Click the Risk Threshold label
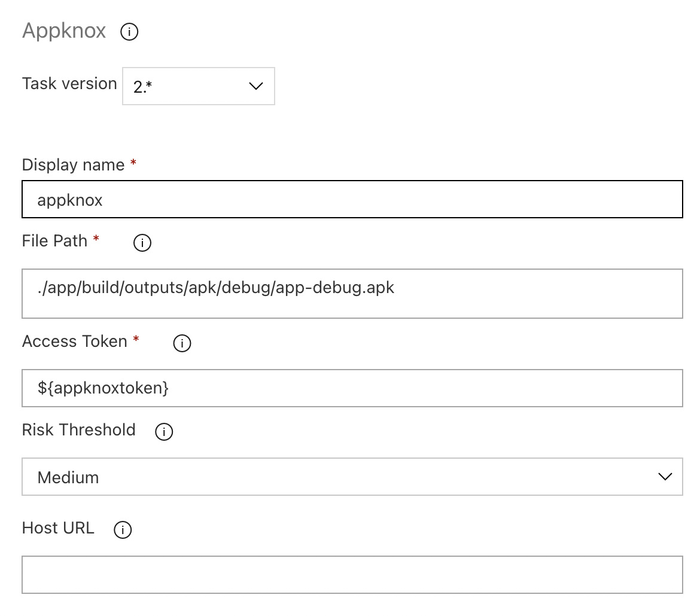 point(79,430)
